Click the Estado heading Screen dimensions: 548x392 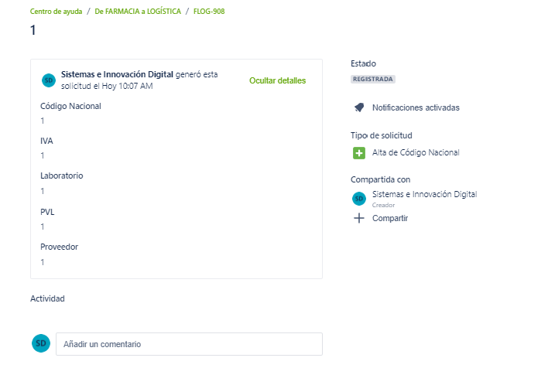pyautogui.click(x=363, y=63)
